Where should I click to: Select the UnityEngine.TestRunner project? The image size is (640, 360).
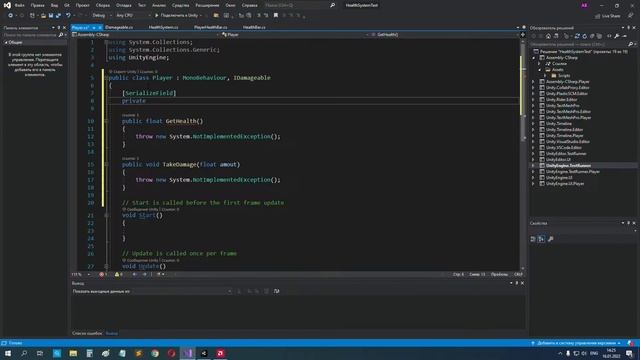click(x=568, y=166)
